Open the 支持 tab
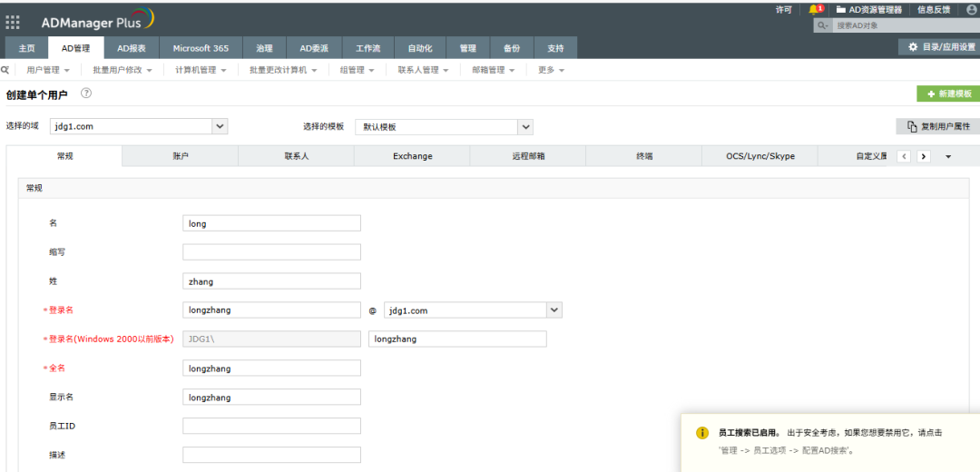The height and width of the screenshot is (472, 980). [x=555, y=48]
